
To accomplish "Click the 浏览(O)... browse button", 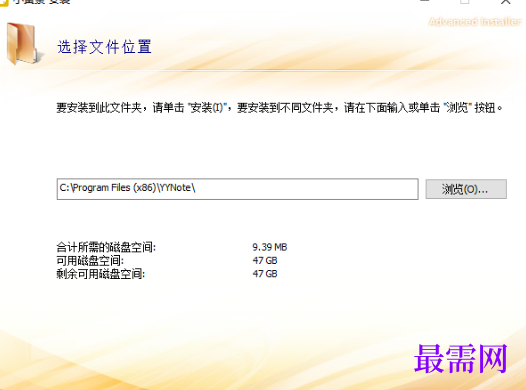I will pyautogui.click(x=466, y=189).
